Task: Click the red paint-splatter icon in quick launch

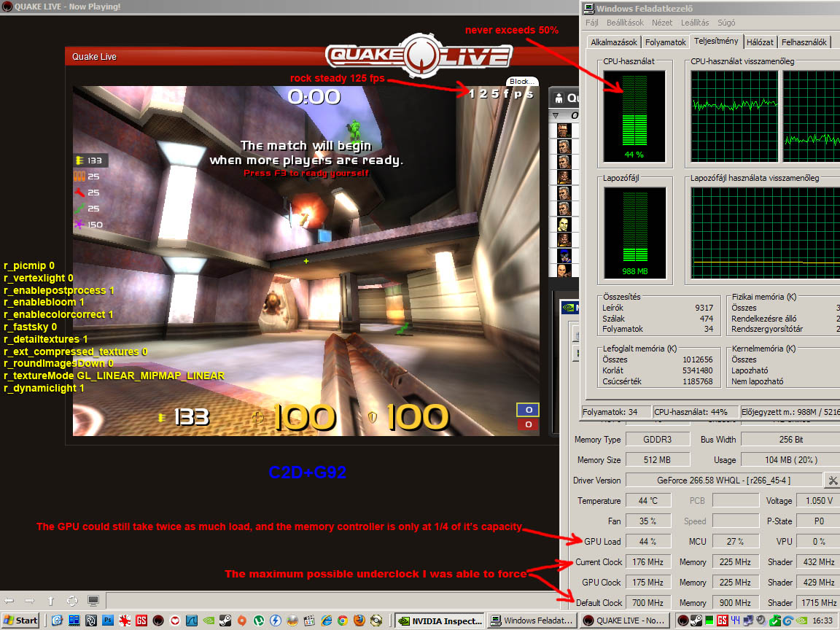Action: pyautogui.click(x=125, y=621)
